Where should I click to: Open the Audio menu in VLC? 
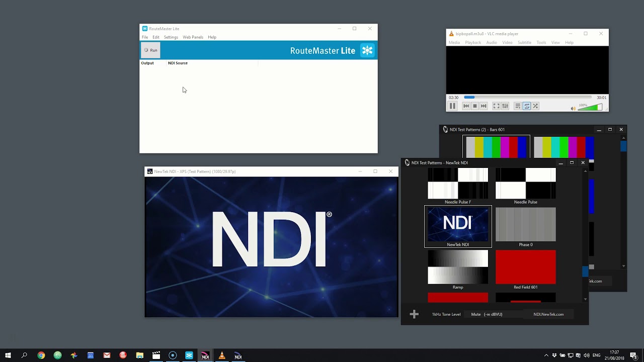pyautogui.click(x=492, y=43)
